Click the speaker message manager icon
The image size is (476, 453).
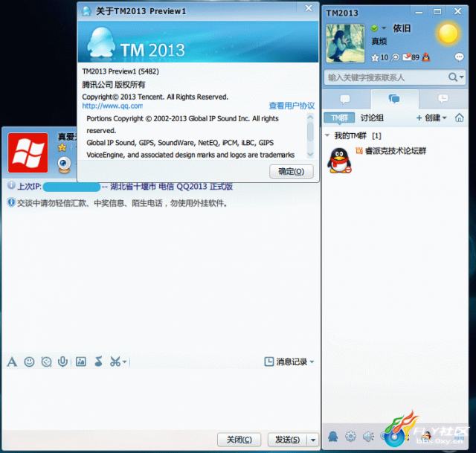368,437
